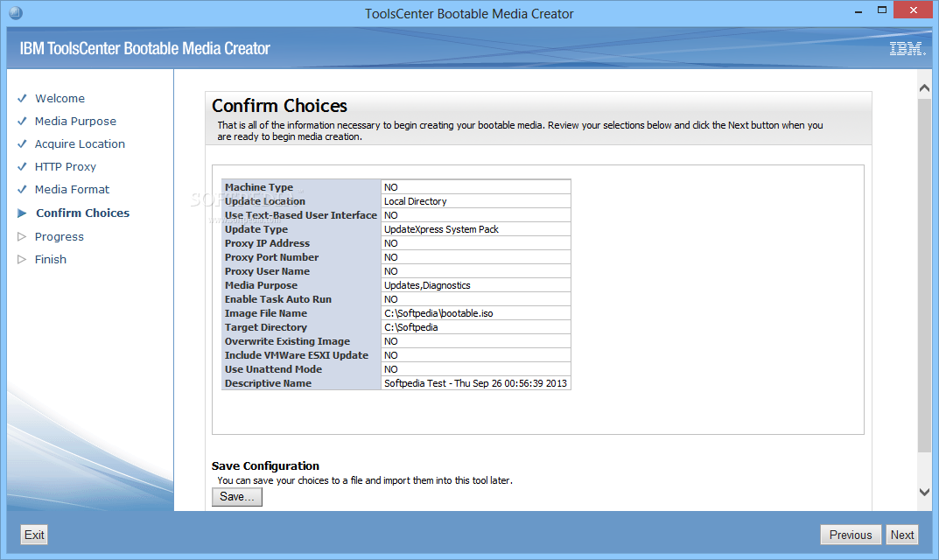The height and width of the screenshot is (560, 939).
Task: Click the checkmark icon beside Welcome
Action: (22, 98)
